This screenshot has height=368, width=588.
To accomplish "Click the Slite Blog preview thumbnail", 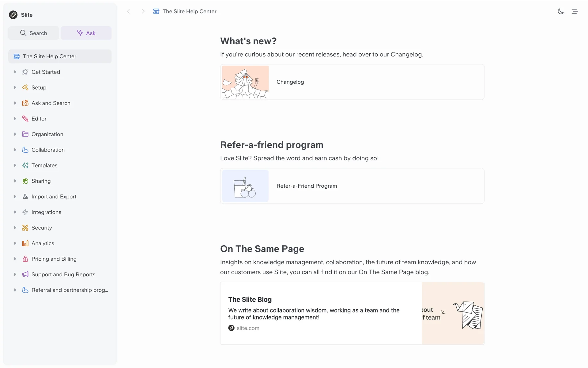I will pos(453,313).
